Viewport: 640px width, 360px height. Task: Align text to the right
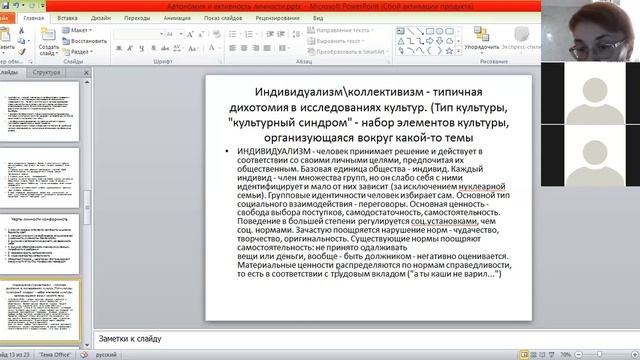point(256,48)
